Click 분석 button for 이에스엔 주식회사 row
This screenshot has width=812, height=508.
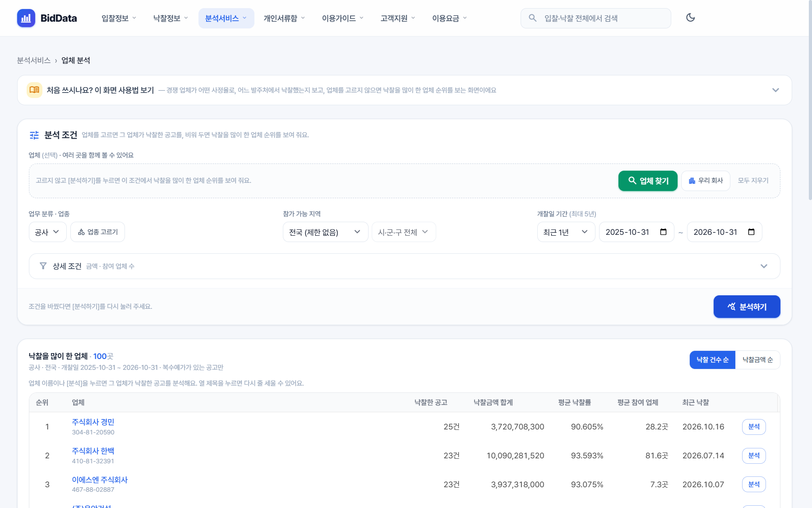tap(754, 485)
